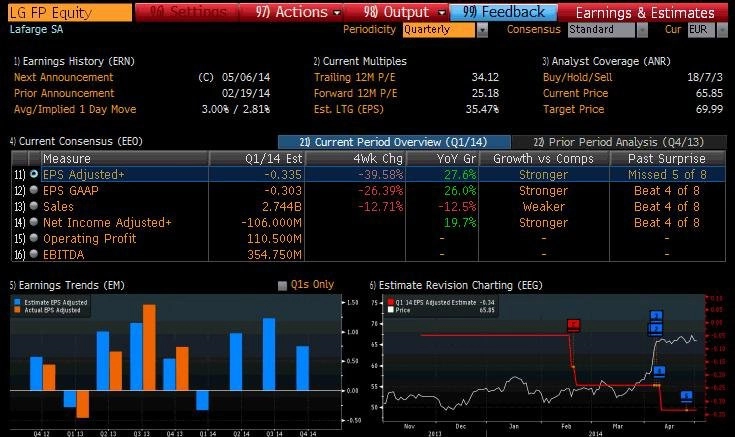The width and height of the screenshot is (735, 437).
Task: Click the blue estimate bar for Q3 14
Action: 269,354
